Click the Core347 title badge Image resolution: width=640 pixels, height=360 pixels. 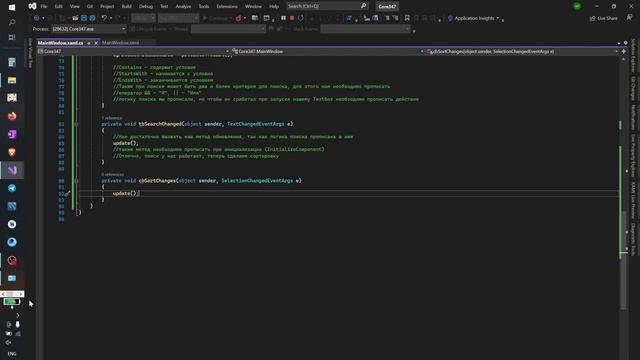tap(387, 6)
